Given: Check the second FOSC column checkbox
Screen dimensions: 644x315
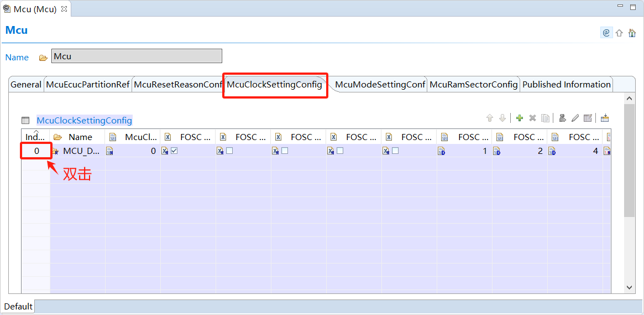Looking at the screenshot, I should coord(229,151).
